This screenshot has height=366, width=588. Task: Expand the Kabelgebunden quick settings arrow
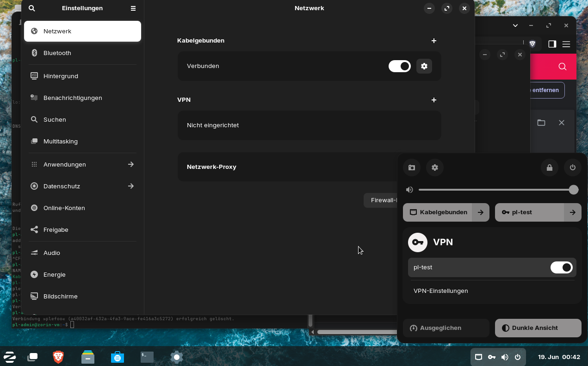pos(481,212)
